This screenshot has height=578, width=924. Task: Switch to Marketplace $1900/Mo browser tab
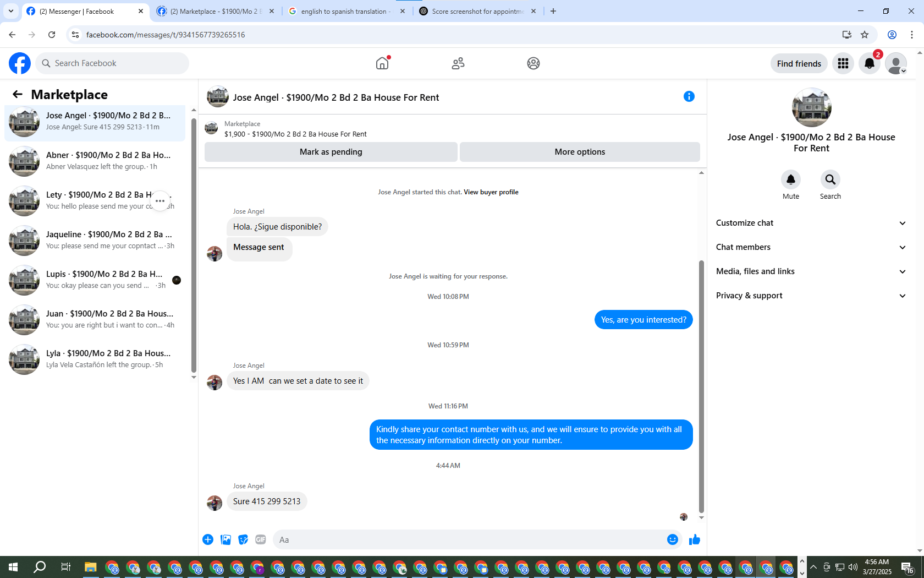[216, 11]
